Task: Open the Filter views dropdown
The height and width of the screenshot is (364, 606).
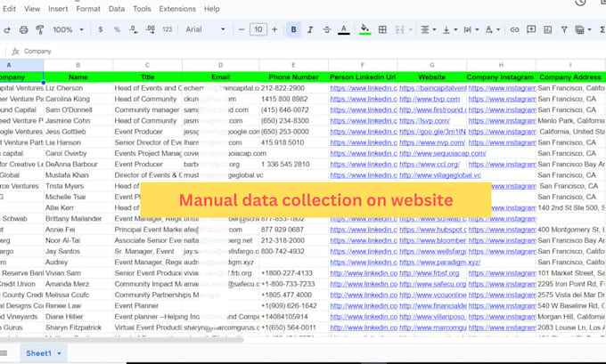Action: [583, 29]
